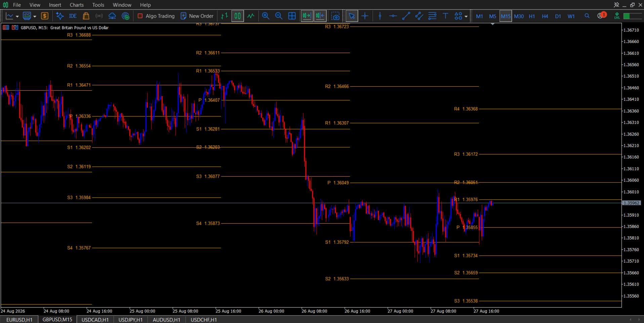Toggle the chart shift option
The height and width of the screenshot is (323, 644).
[320, 16]
